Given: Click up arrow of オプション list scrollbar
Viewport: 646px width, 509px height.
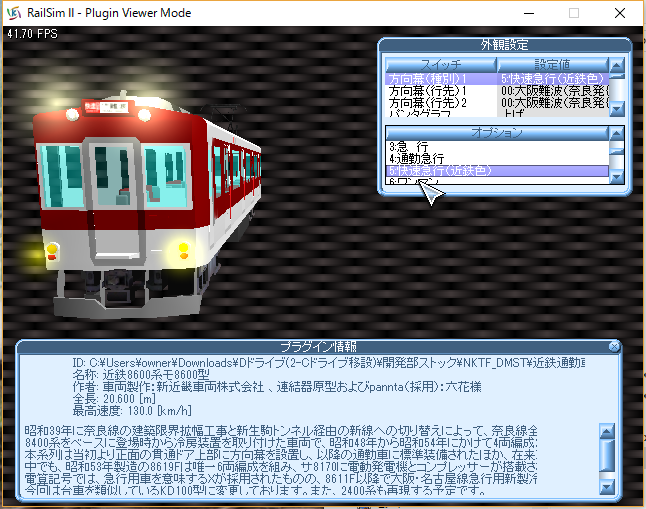Looking at the screenshot, I should tap(616, 134).
